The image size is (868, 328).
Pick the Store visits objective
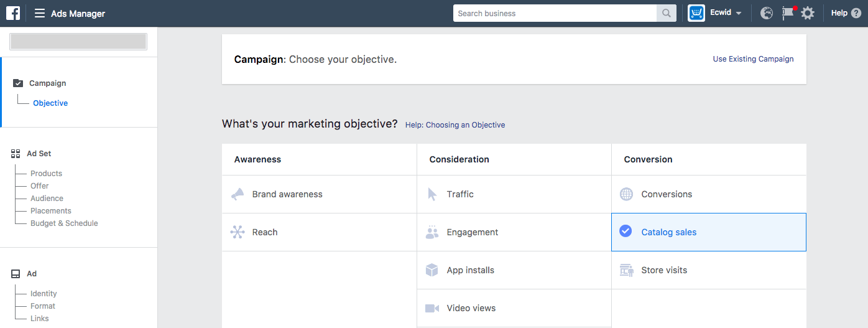[663, 270]
